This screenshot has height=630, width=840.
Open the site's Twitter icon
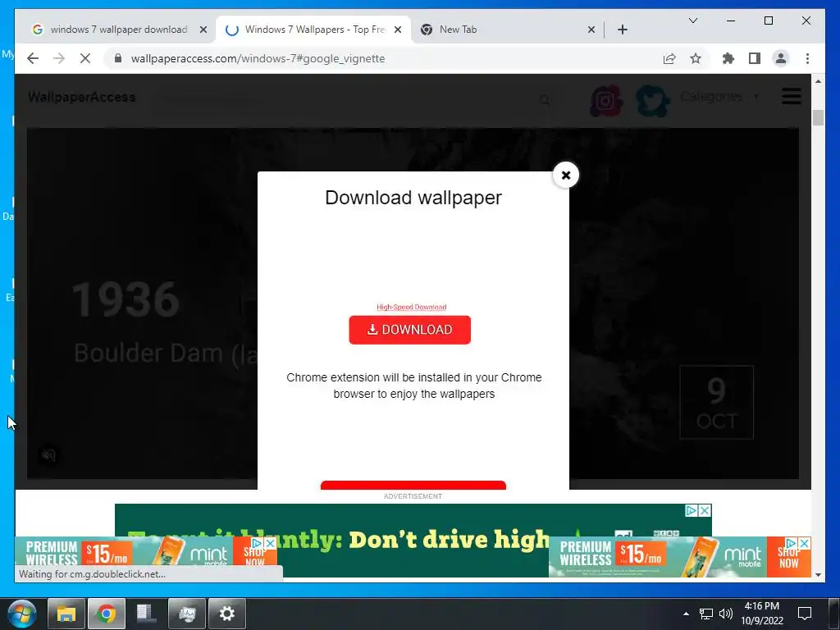652,101
